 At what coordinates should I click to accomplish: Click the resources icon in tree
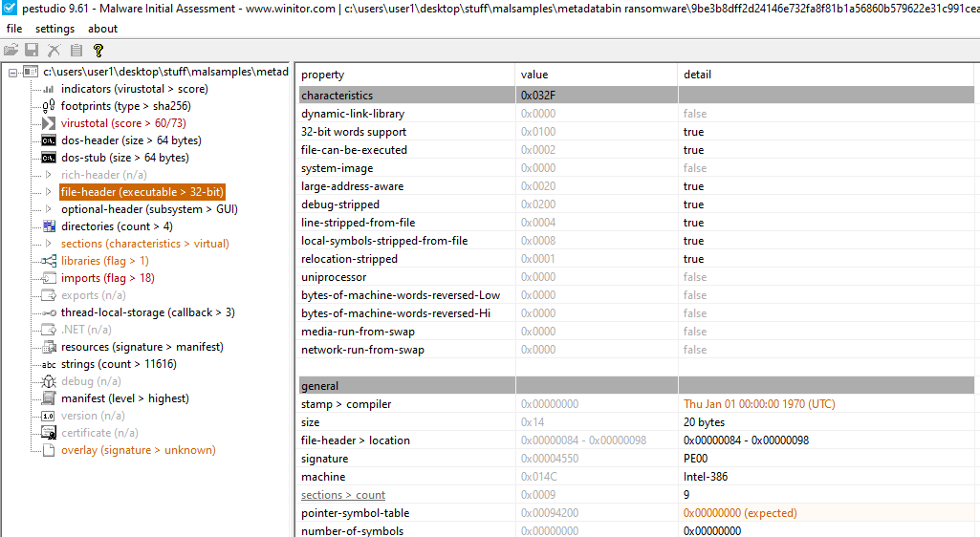click(x=49, y=347)
